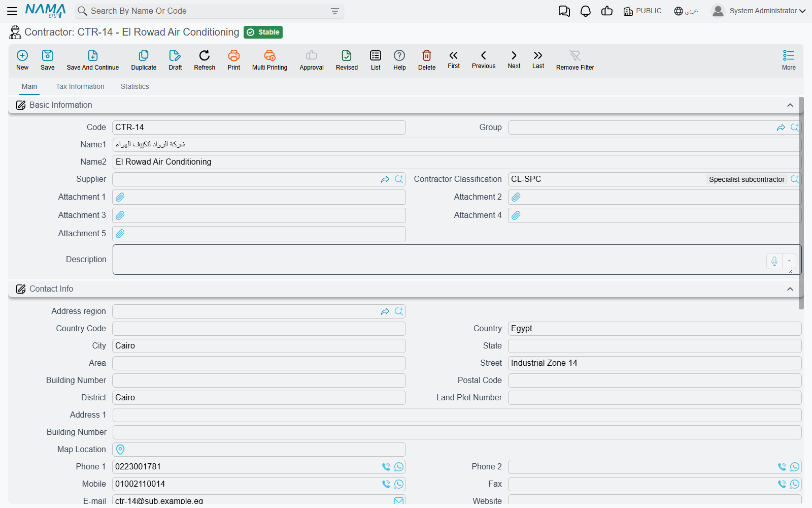Collapse the Contact Info section
The image size is (812, 508).
(790, 289)
